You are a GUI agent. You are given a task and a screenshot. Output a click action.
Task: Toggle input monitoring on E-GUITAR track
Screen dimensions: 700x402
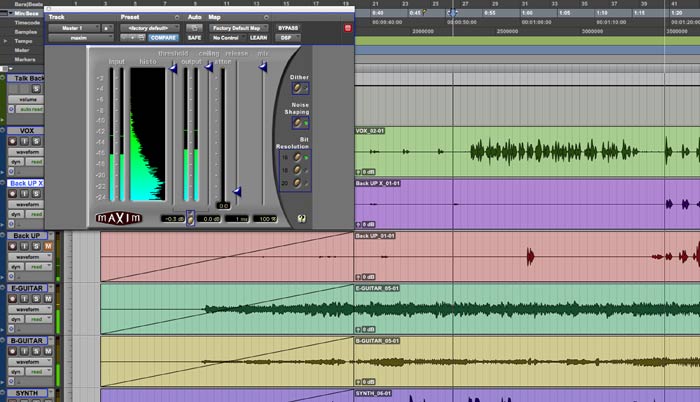[24, 299]
